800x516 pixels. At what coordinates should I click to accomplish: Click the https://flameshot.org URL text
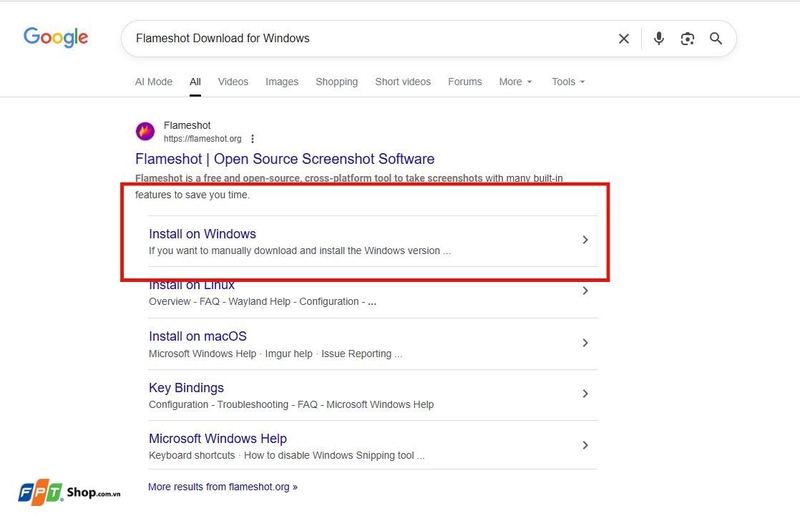click(203, 139)
